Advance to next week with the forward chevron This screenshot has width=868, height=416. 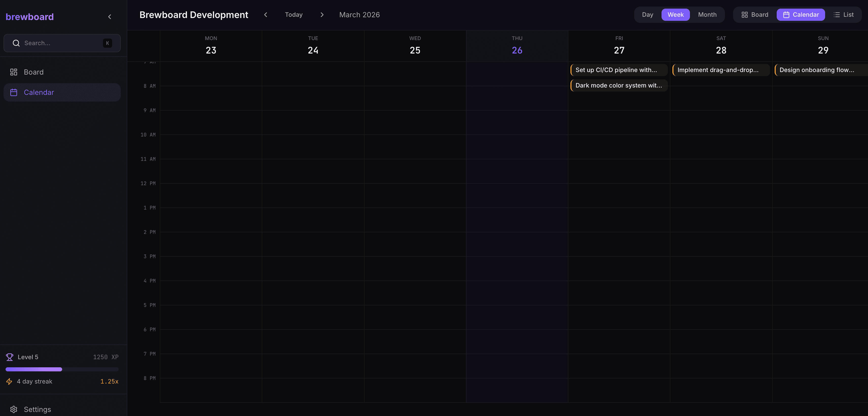click(322, 14)
